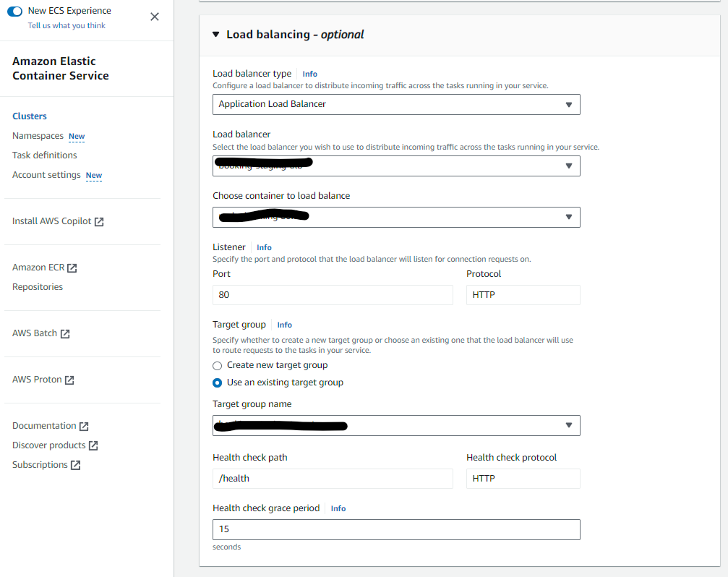Open the Application Load Balancer type dropdown

[396, 104]
